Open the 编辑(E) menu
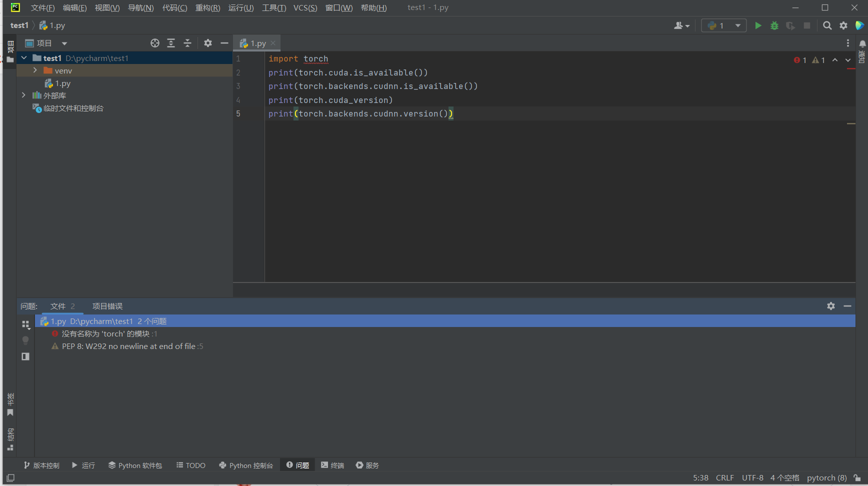Screen dimensions: 868x486 click(x=74, y=7)
